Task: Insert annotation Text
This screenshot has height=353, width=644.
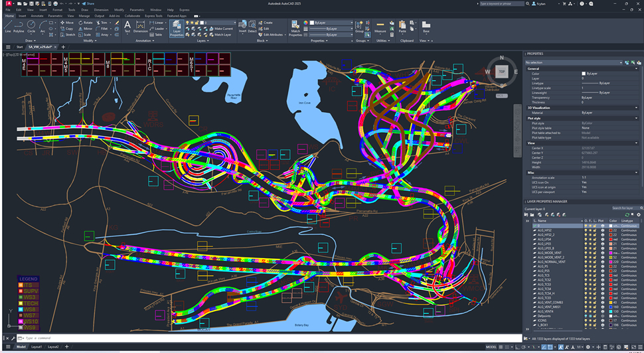Action: [x=127, y=27]
